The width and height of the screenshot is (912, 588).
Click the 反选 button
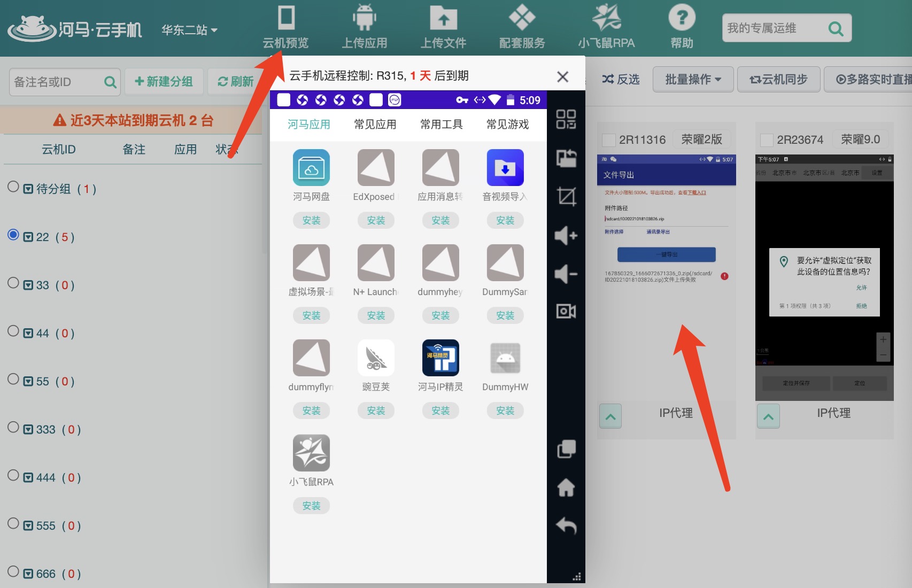click(621, 79)
